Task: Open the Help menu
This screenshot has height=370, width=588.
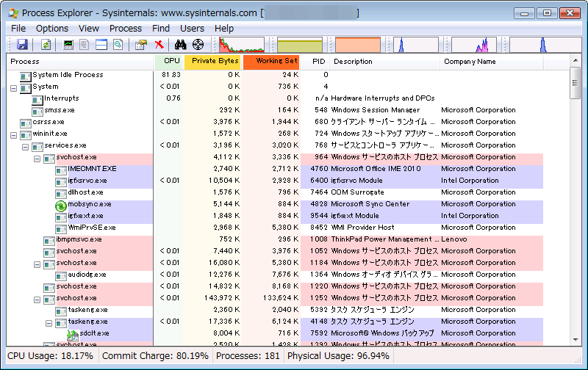Action: [x=224, y=29]
